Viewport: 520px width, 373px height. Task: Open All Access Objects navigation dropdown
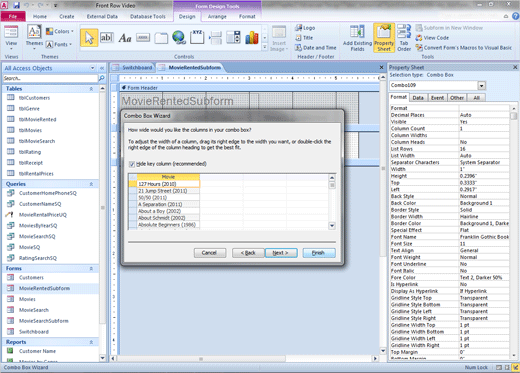coord(92,68)
